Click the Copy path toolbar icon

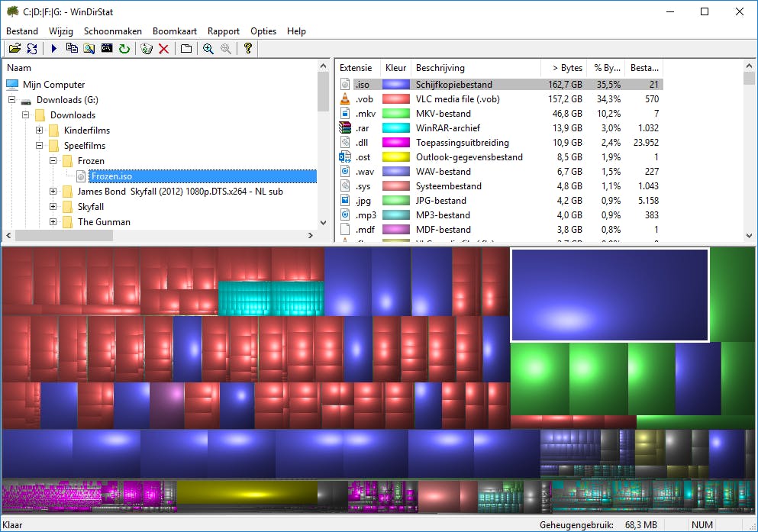click(x=72, y=48)
